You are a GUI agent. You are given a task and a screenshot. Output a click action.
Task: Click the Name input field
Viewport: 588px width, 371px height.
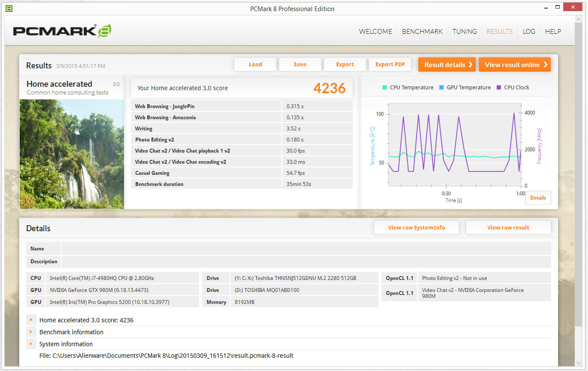point(306,249)
